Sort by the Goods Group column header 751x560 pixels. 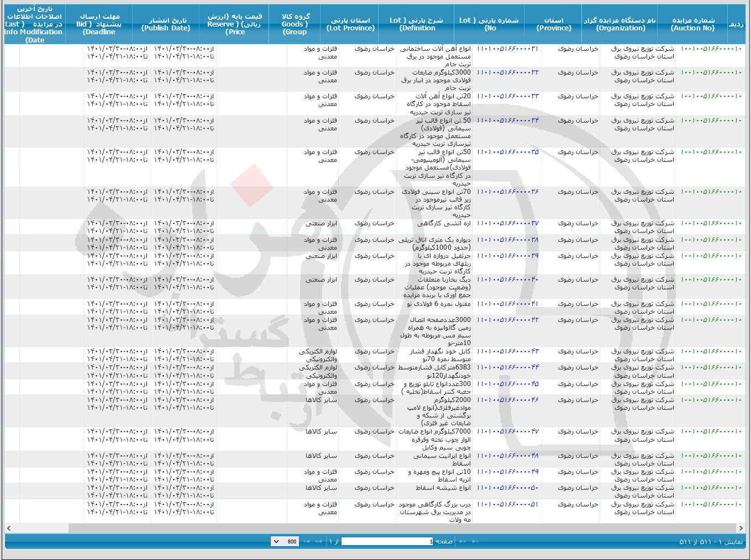(295, 24)
